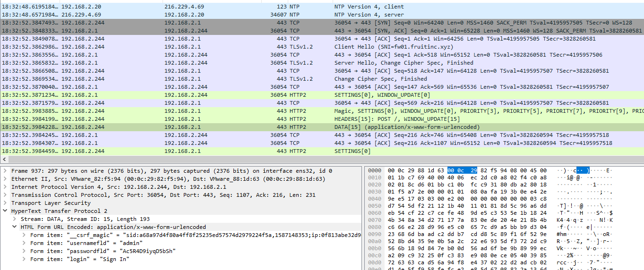The width and height of the screenshot is (644, 270).
Task: Click offset 0050 in the hex dump
Action: (x=374, y=211)
